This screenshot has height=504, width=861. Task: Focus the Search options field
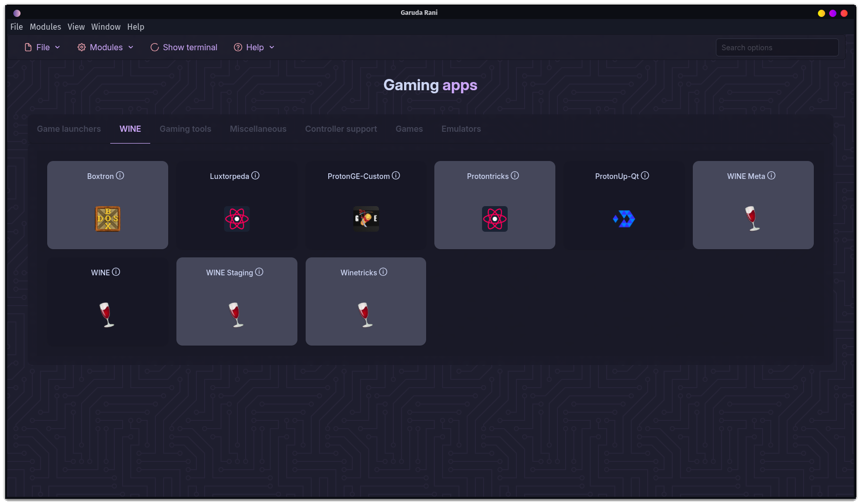tap(777, 48)
